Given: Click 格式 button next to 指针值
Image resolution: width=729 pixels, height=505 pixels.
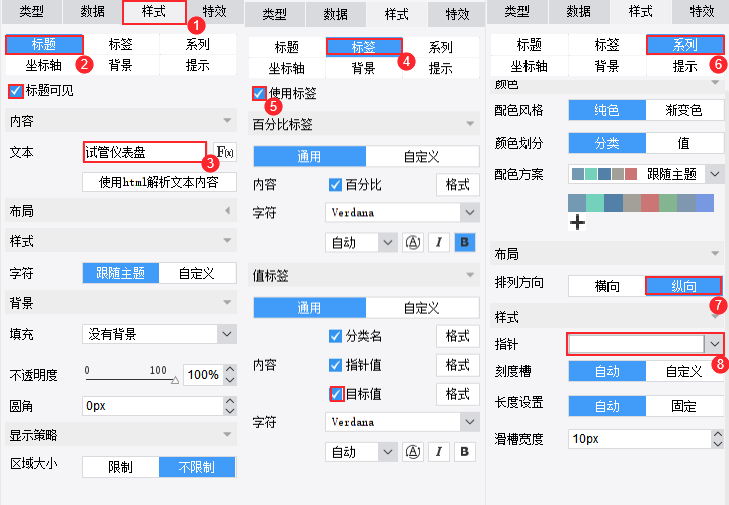Looking at the screenshot, I should point(457,365).
